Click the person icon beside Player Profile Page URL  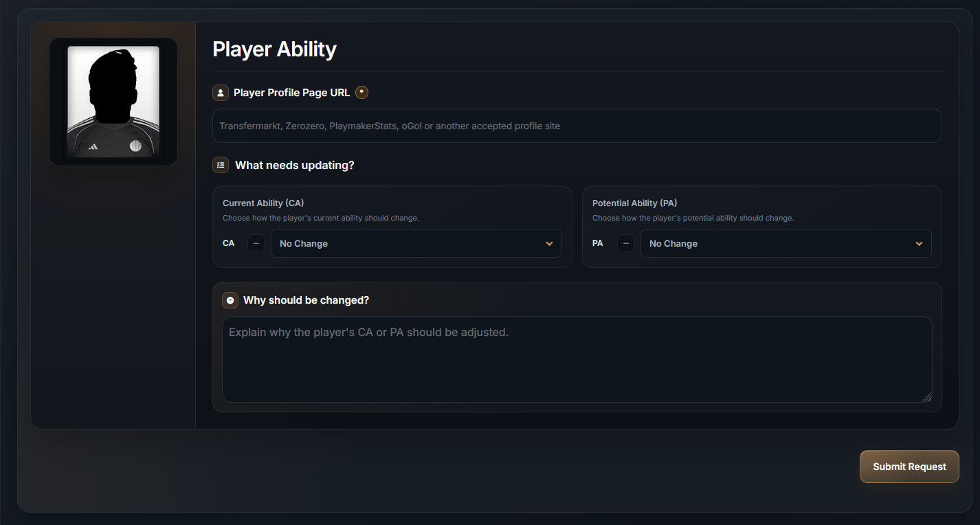point(221,93)
